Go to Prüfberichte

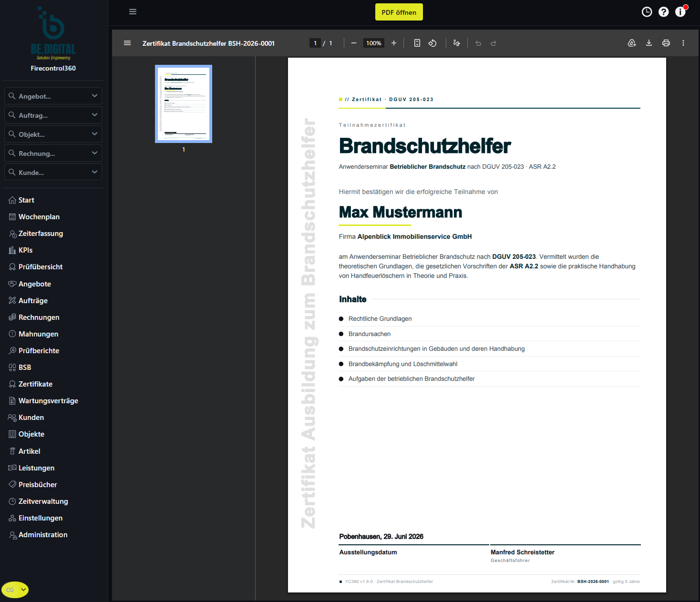(39, 351)
